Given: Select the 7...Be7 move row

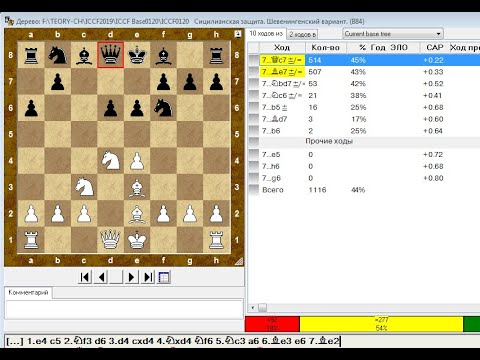Looking at the screenshot, I should tap(369, 72).
